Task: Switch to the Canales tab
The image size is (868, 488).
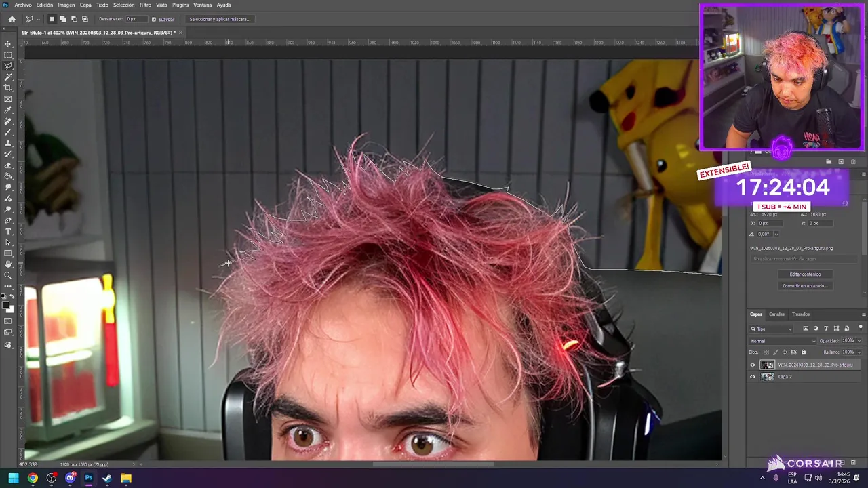Action: [x=776, y=314]
